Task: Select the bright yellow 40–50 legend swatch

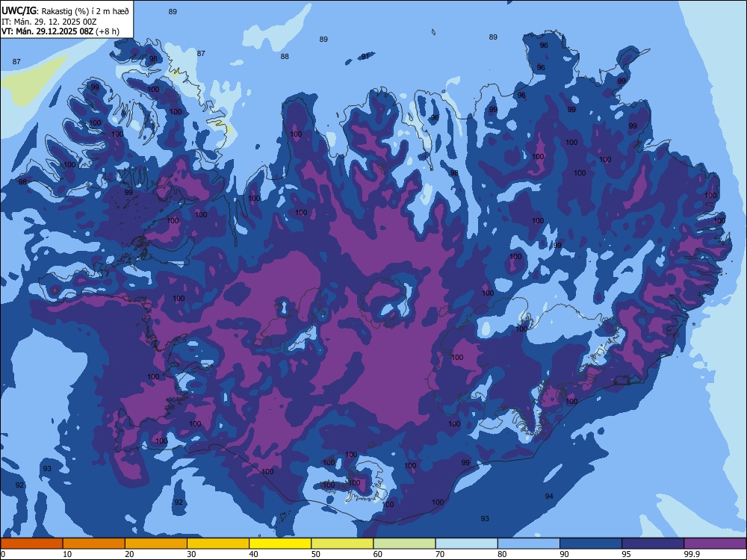Action: coord(280,544)
